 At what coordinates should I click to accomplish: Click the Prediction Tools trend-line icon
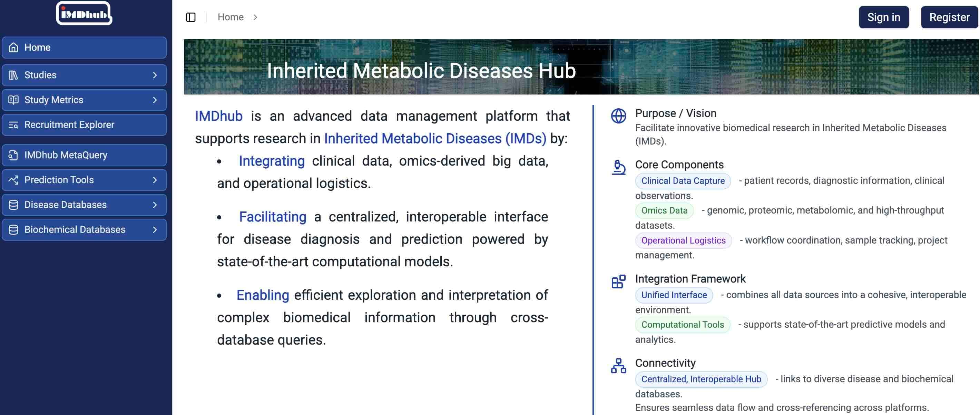click(14, 180)
